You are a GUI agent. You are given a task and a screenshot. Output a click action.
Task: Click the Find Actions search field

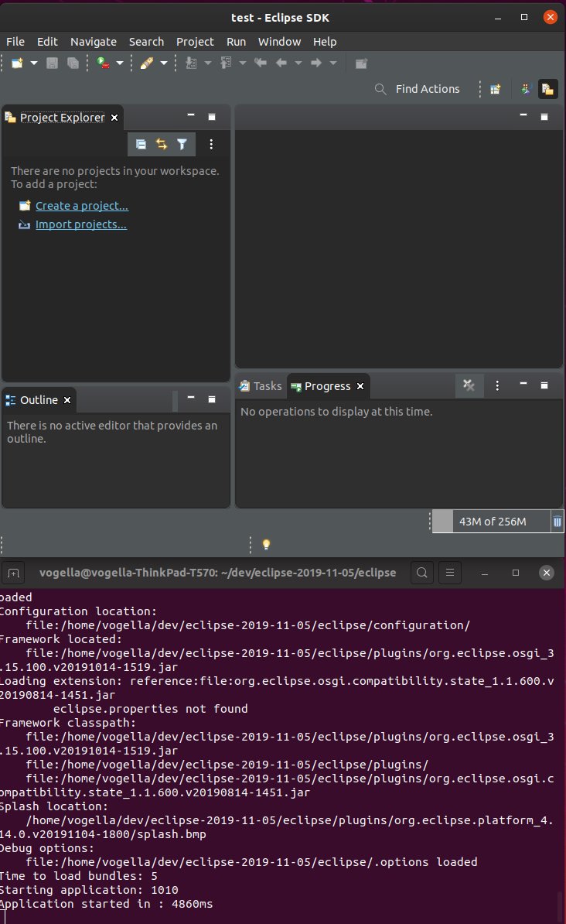point(418,89)
